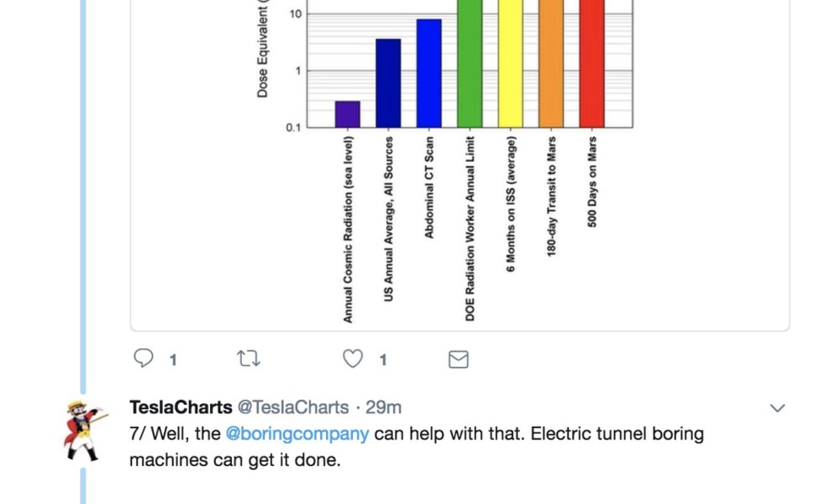This screenshot has width=840, height=504.
Task: Click the reply speech bubble icon
Action: [x=144, y=358]
